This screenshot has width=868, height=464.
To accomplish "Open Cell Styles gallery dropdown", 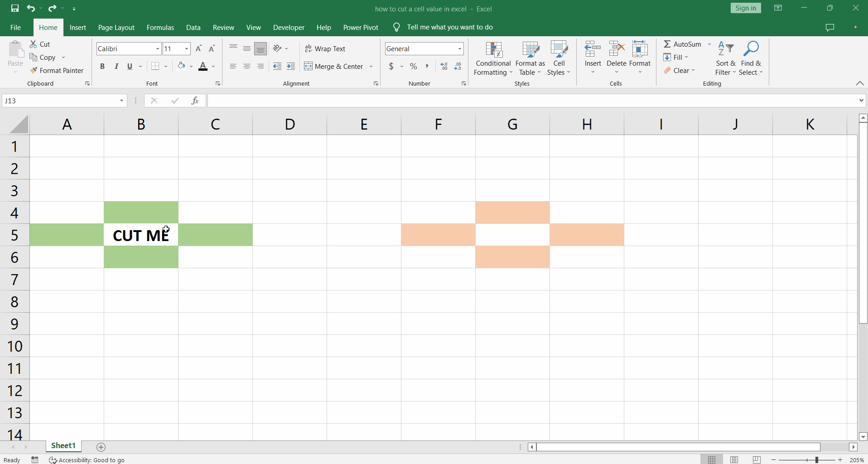I will pyautogui.click(x=559, y=58).
